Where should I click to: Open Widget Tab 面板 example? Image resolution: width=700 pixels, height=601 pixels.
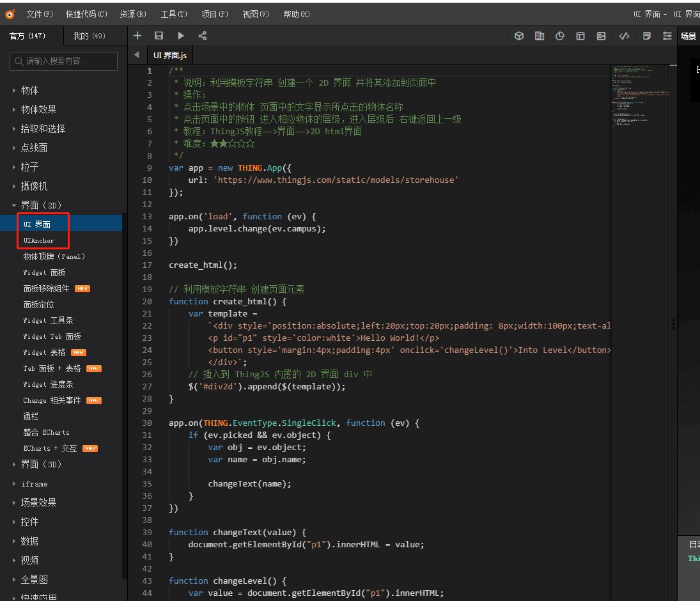tap(52, 337)
